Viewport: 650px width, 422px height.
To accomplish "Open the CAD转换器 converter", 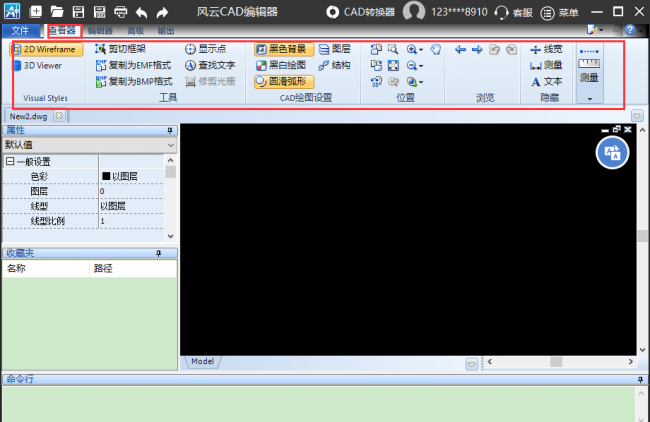I will (360, 12).
